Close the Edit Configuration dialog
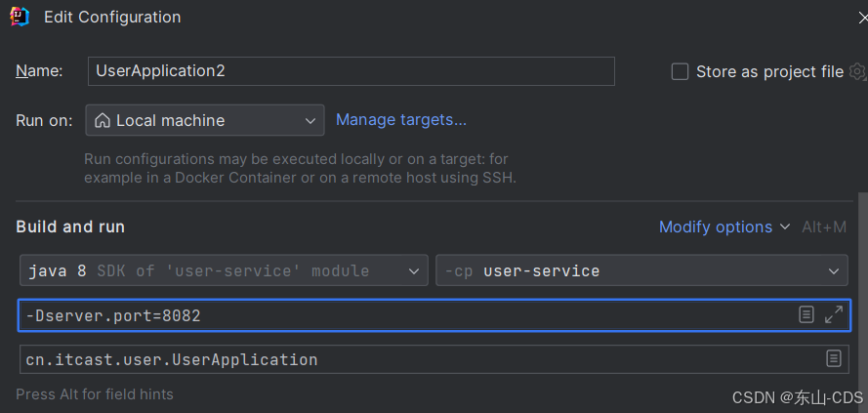868x413 pixels. 862,18
